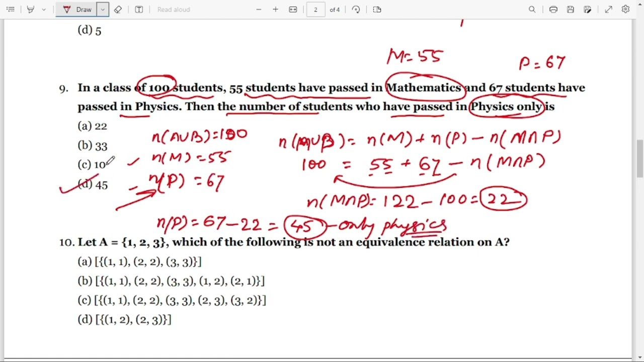Click the vertical scrollbar thumb

point(639,159)
